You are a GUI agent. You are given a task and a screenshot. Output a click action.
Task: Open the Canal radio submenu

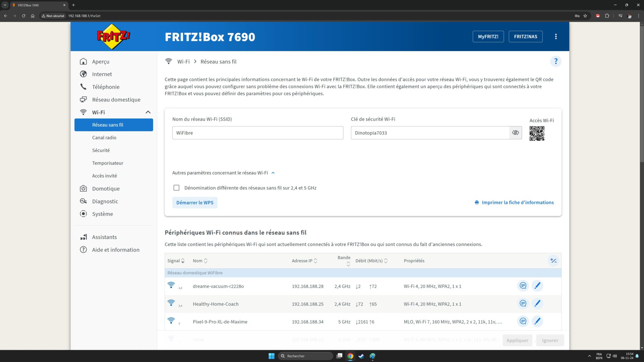point(104,138)
